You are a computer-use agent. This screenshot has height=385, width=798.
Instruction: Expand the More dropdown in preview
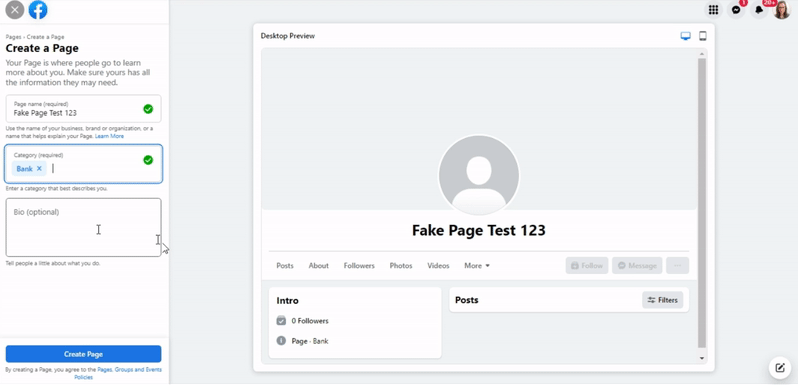click(477, 266)
